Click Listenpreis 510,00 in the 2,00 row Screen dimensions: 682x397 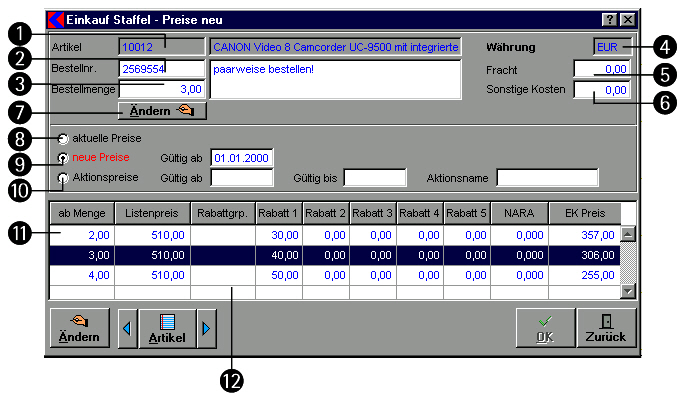[152, 235]
